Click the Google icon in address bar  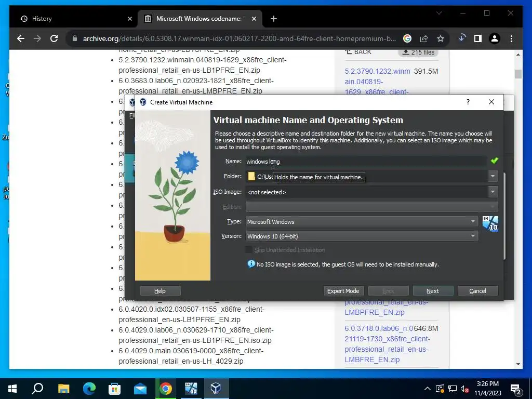tap(407, 38)
